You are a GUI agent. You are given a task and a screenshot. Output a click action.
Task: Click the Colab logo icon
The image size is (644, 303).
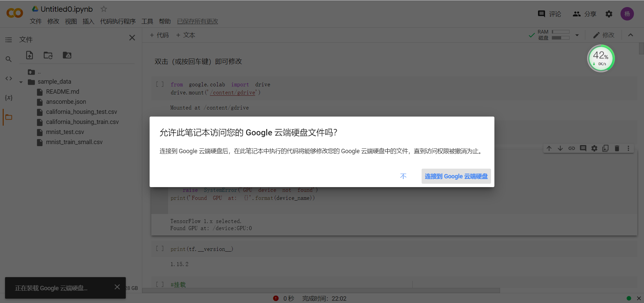pos(14,13)
